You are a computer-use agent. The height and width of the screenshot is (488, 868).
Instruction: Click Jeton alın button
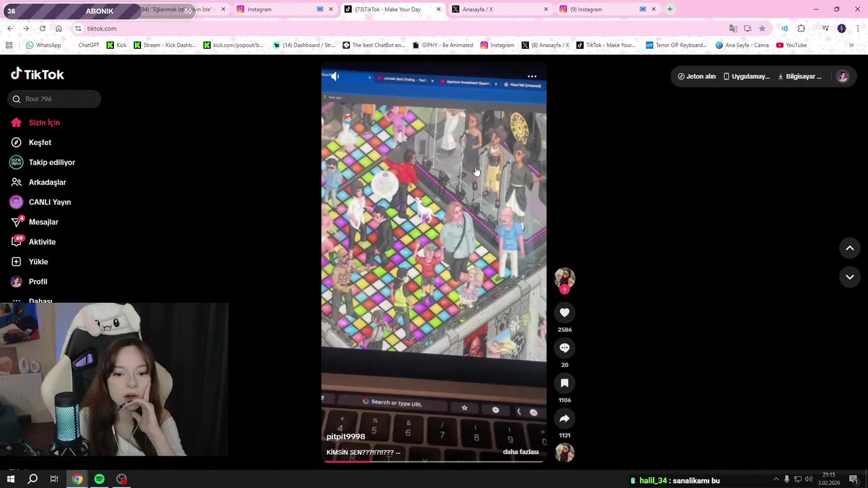pyautogui.click(x=696, y=77)
